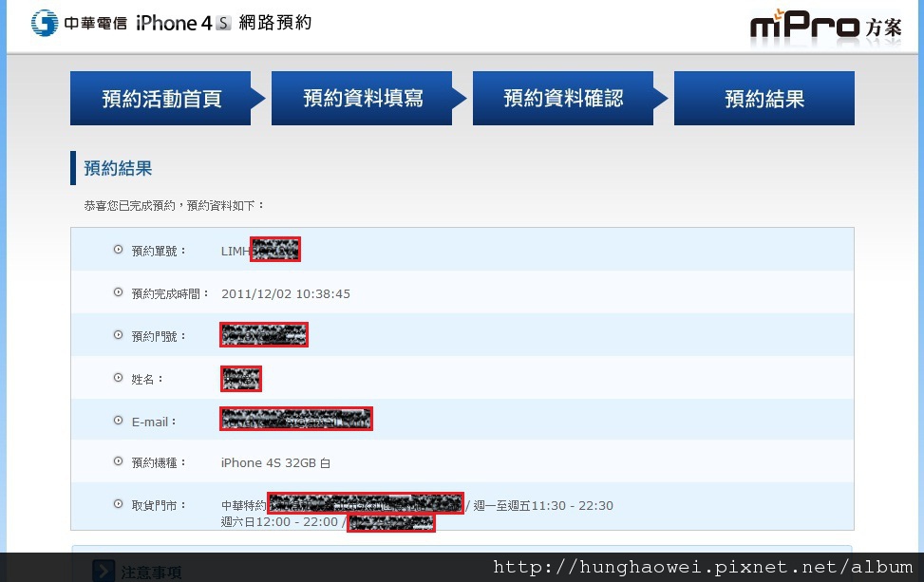This screenshot has height=582, width=924.
Task: Click the bullet icon beside 姓名
Action: (x=119, y=378)
